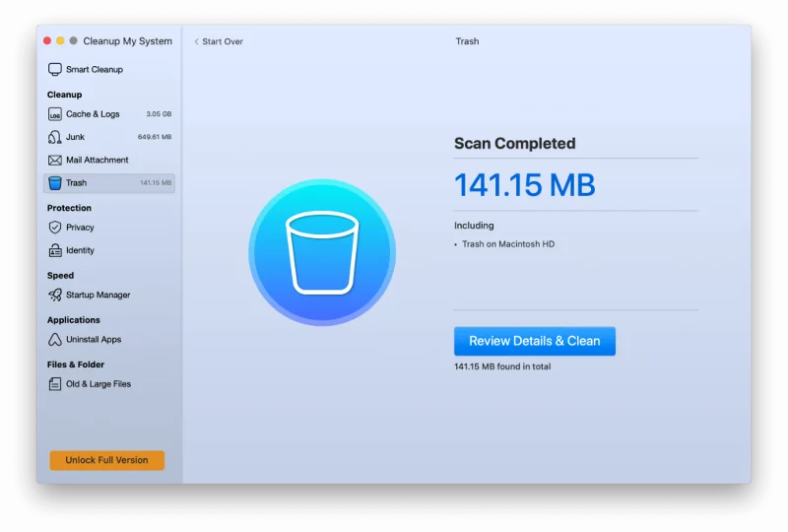Open Uninstall Apps
The height and width of the screenshot is (532, 788).
[109, 340]
